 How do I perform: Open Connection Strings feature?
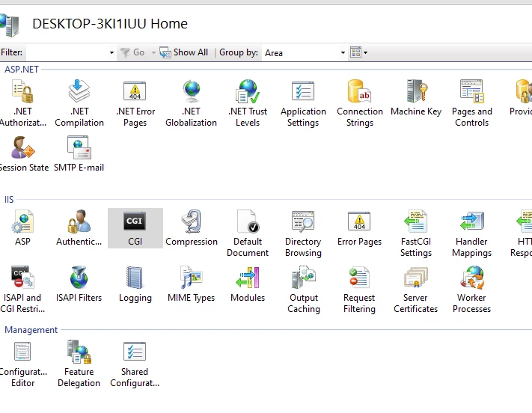[x=360, y=103]
